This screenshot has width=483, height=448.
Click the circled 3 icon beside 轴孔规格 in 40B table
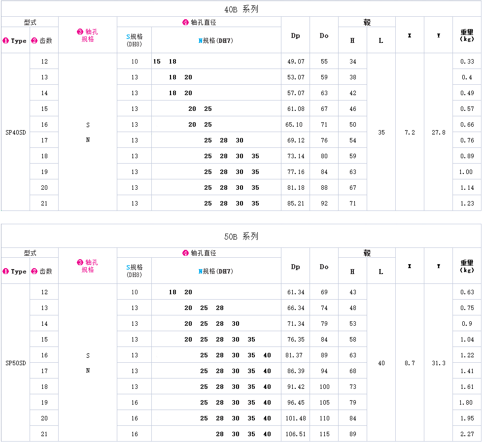[80, 32]
